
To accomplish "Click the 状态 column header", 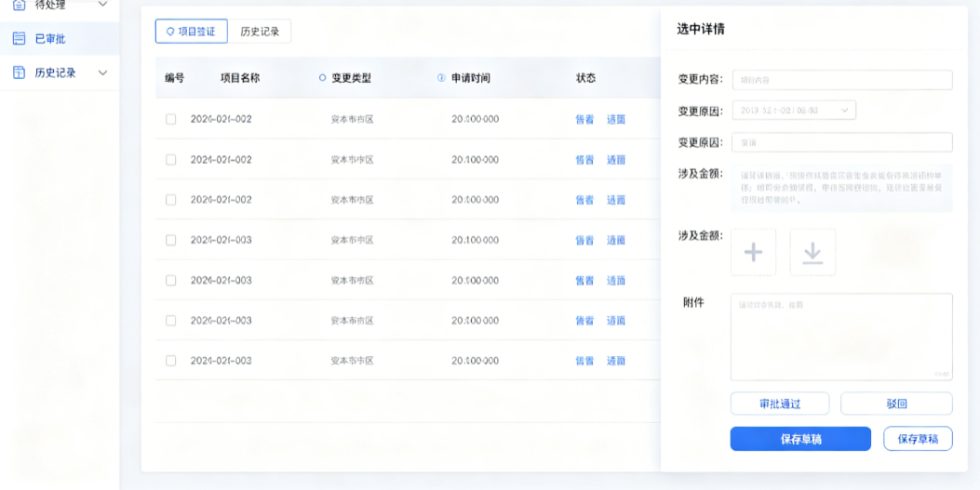I will pos(585,78).
